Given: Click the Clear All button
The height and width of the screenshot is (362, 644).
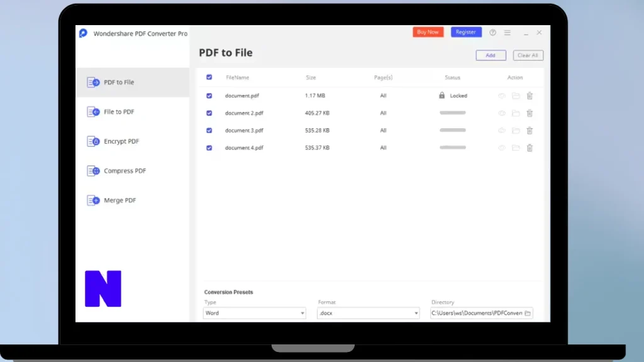Looking at the screenshot, I should click(528, 55).
